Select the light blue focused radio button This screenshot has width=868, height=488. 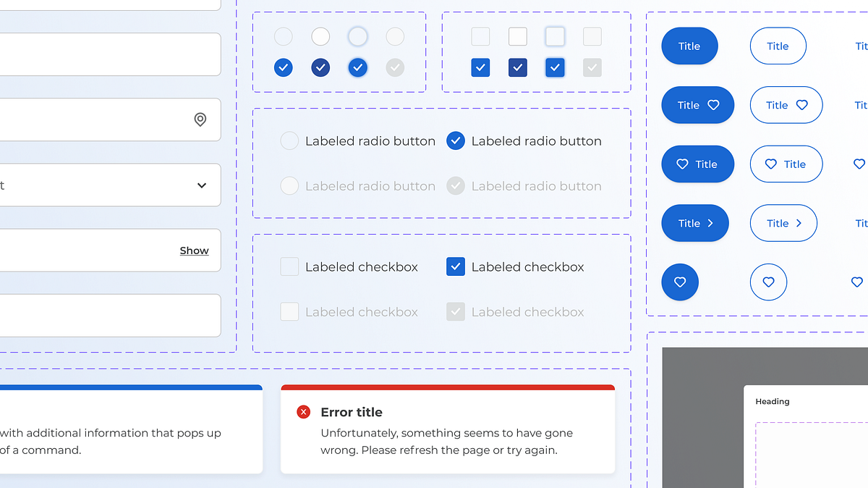(x=357, y=36)
